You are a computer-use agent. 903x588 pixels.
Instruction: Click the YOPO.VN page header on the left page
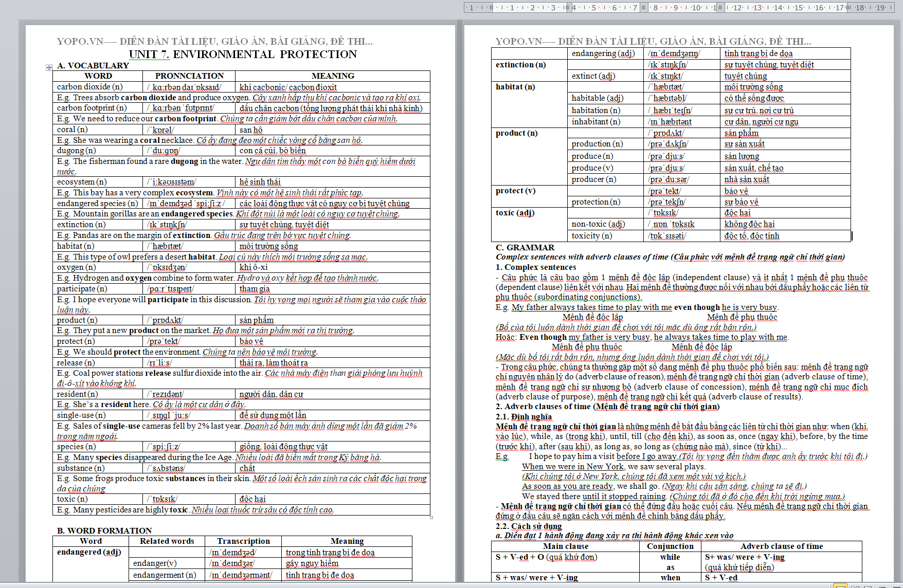click(x=214, y=41)
